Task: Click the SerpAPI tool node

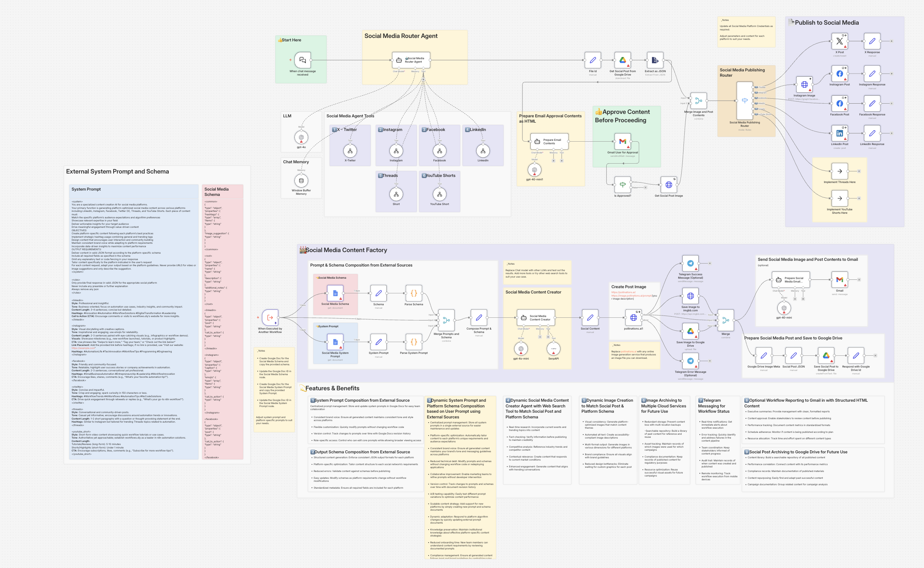Action: [553, 349]
